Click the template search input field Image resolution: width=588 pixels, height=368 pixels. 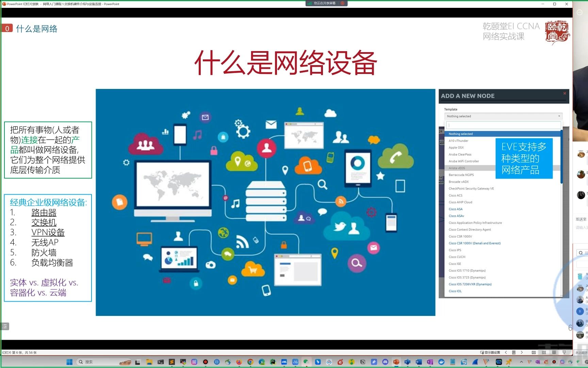tap(503, 125)
